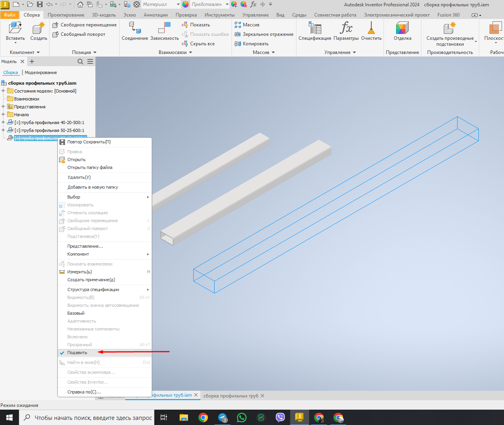Open Telegram from the taskbar
The width and height of the screenshot is (504, 425).
pyautogui.click(x=222, y=418)
